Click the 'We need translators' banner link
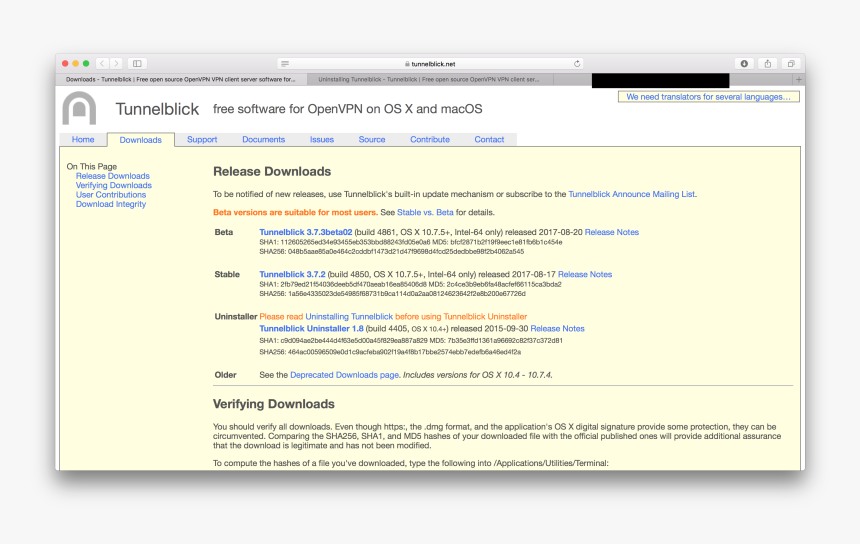 point(709,97)
